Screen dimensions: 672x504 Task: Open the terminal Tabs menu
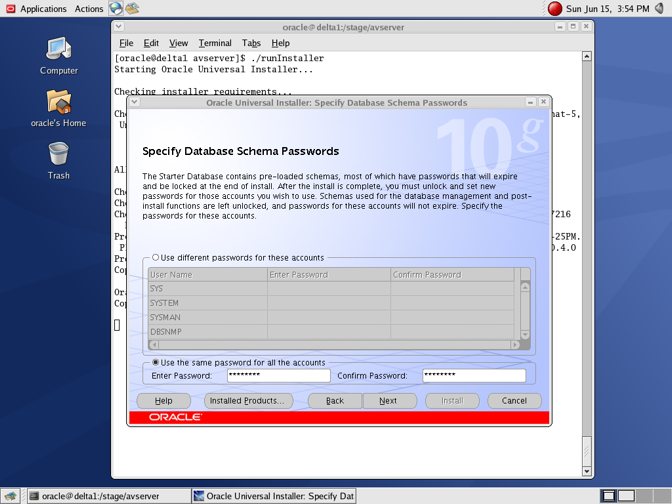tap(251, 43)
